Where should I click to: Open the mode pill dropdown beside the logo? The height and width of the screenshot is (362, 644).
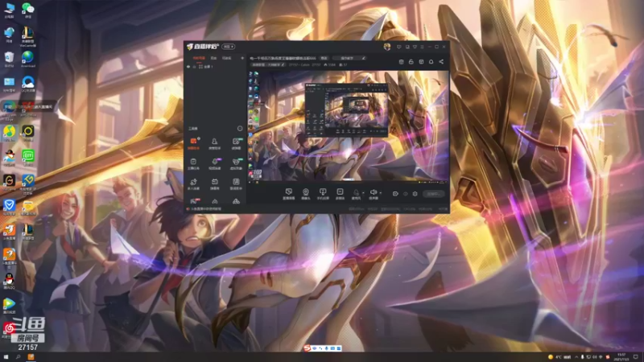coord(229,47)
